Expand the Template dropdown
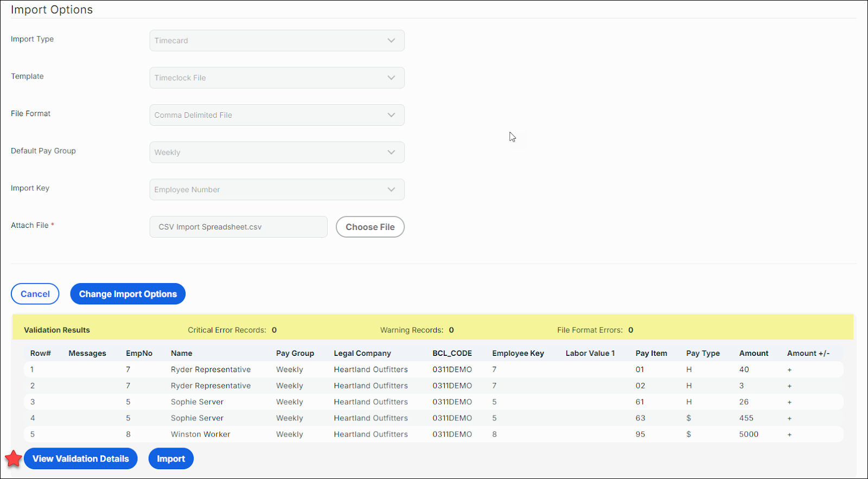868x479 pixels. coord(277,78)
